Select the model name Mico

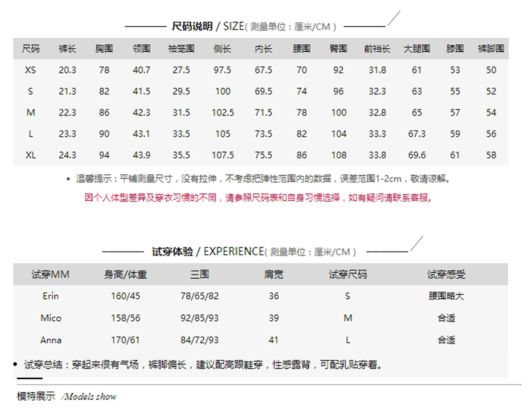pyautogui.click(x=50, y=318)
